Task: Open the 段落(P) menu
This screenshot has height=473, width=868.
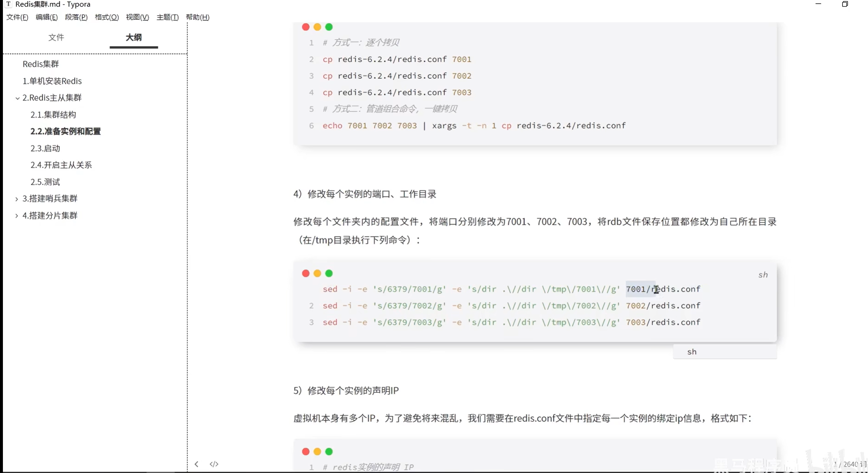Action: pyautogui.click(x=76, y=17)
